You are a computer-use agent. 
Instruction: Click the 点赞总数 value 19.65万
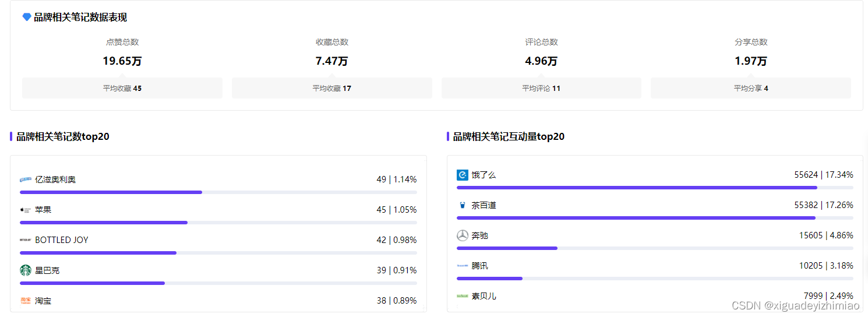pyautogui.click(x=122, y=61)
